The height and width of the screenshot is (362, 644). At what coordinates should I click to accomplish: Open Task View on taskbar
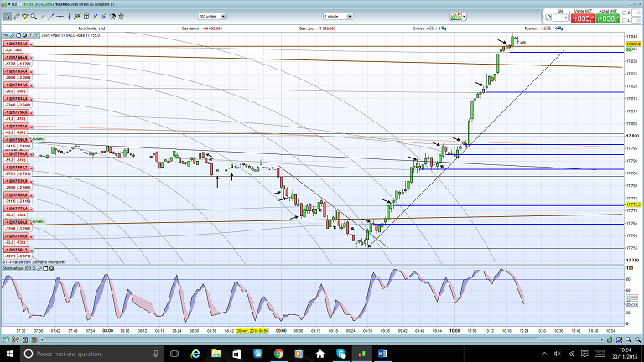point(174,354)
